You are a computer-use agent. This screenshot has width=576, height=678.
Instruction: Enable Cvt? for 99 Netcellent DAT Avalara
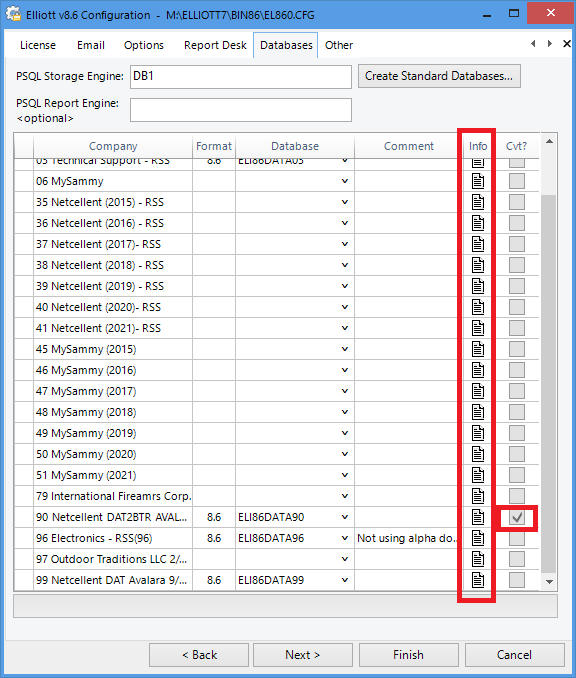[x=517, y=580]
